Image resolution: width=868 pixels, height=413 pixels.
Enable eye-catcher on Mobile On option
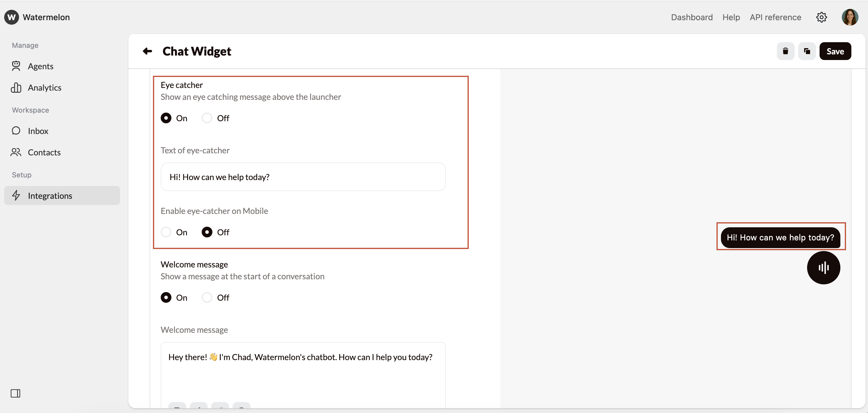point(166,232)
